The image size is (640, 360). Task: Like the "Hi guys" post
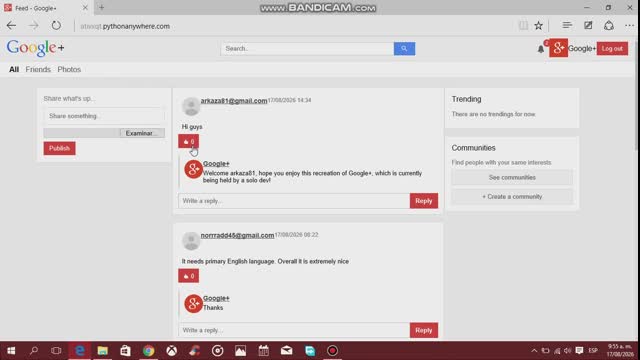pyautogui.click(x=189, y=141)
